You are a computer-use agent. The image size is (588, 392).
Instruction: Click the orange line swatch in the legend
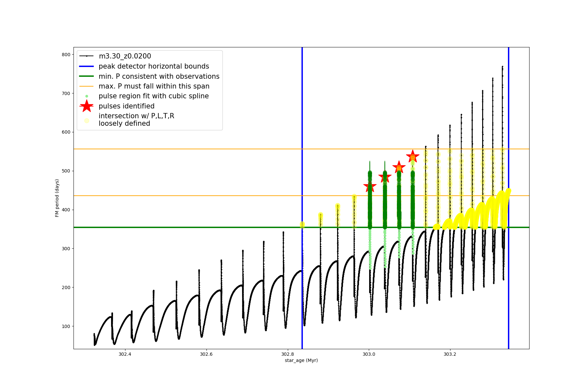point(87,86)
